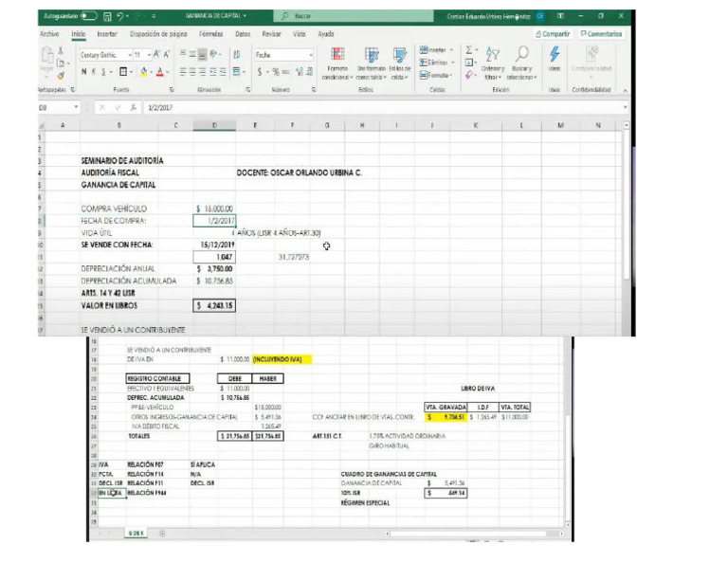The image size is (728, 563).
Task: Click the Eliminar cells button
Action: [436, 63]
